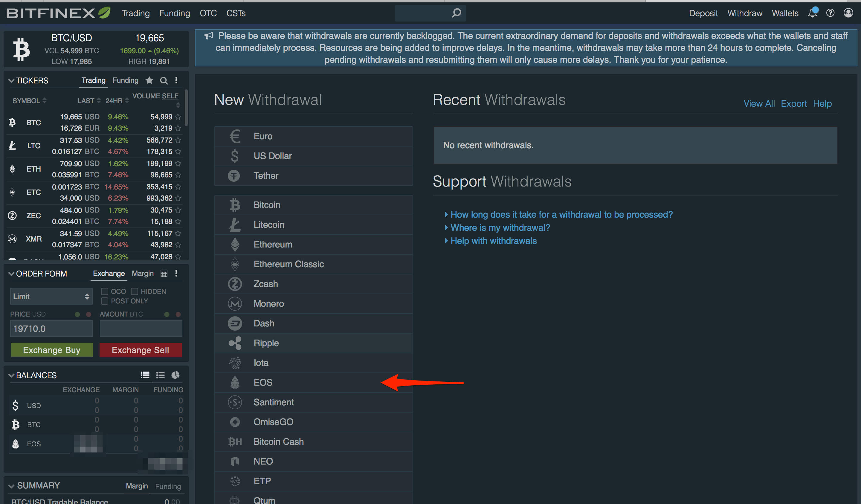Viewport: 861px width, 504px height.
Task: Select EOS withdrawal option
Action: pos(314,382)
